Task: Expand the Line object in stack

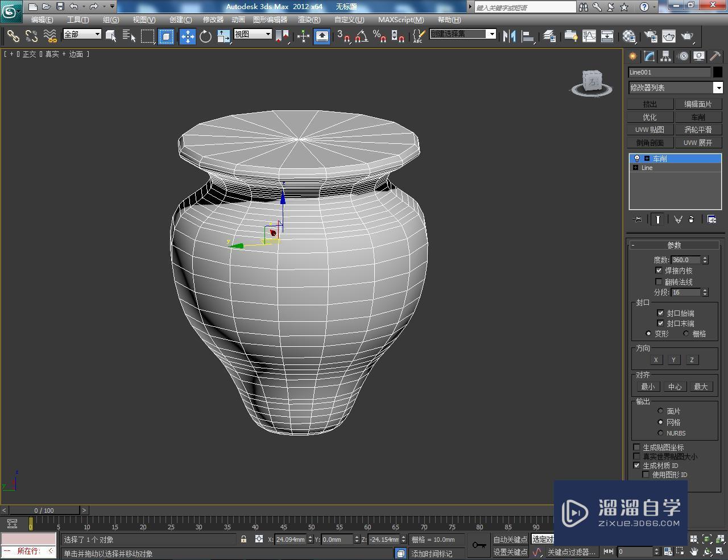Action: (x=635, y=168)
